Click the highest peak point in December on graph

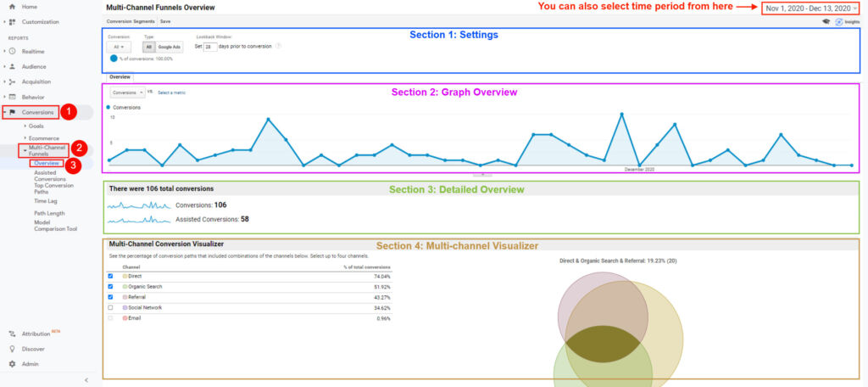[621, 115]
